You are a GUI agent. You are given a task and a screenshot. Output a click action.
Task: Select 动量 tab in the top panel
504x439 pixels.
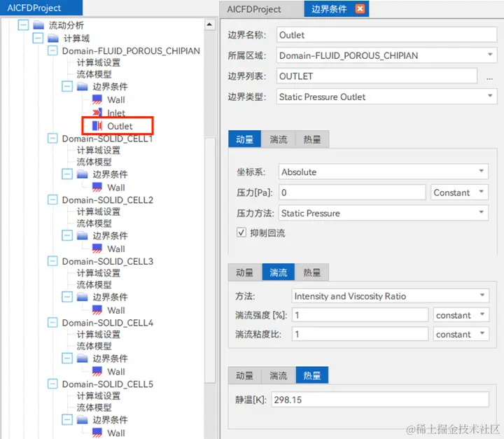pyautogui.click(x=244, y=139)
